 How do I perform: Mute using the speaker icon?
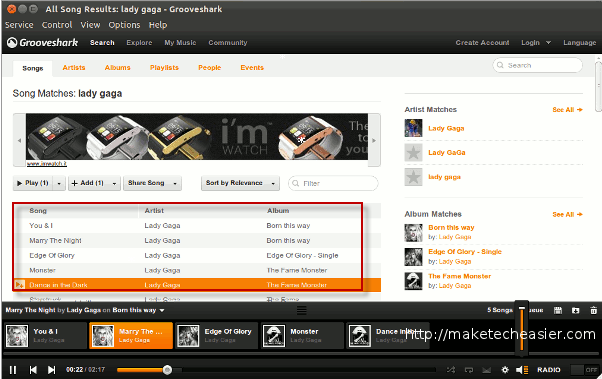(522, 370)
